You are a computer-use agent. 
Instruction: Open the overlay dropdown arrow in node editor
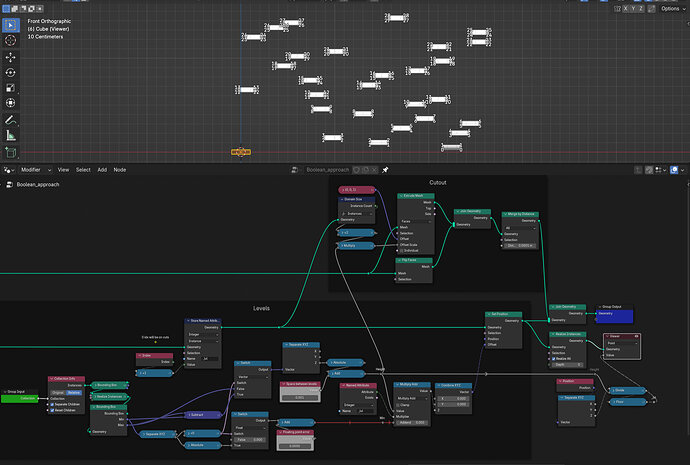pos(683,170)
